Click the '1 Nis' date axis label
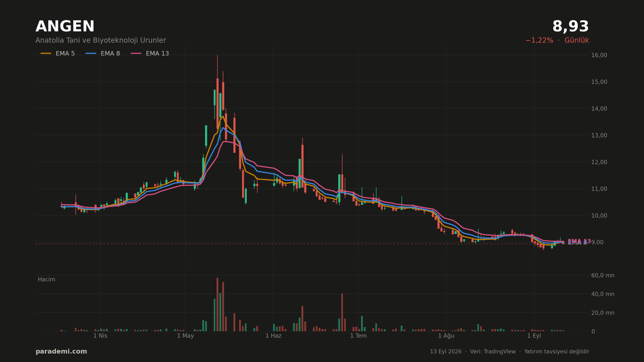Viewport: 644px width, 362px height. click(100, 336)
